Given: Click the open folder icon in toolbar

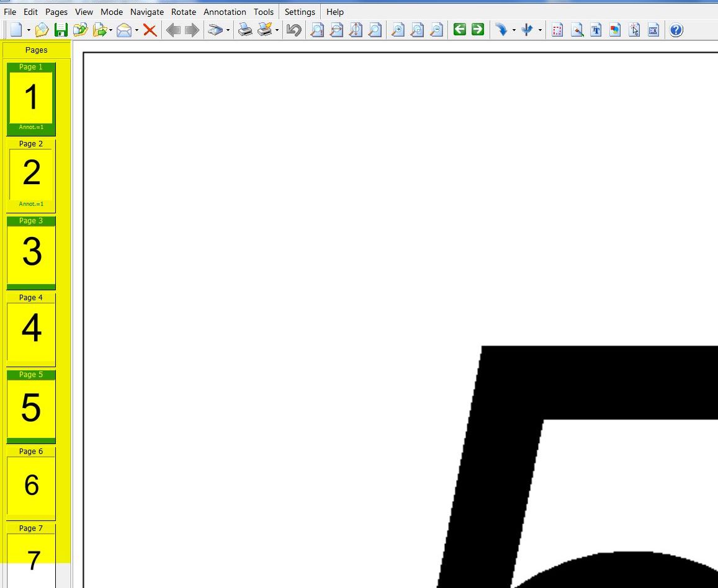Looking at the screenshot, I should point(42,30).
